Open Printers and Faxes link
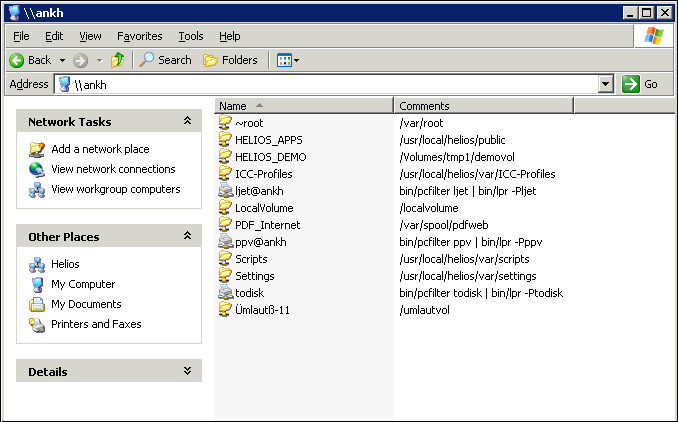Screen dimensions: 678x422 (x=96, y=324)
